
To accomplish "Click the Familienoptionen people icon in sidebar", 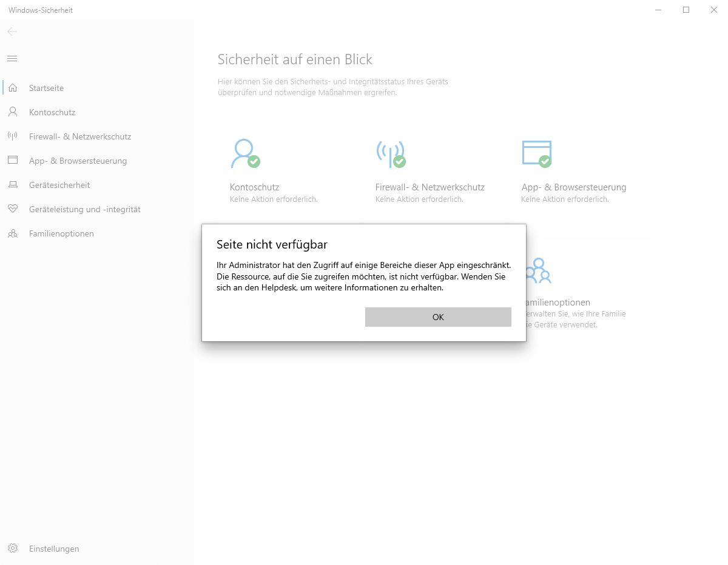I will click(13, 233).
